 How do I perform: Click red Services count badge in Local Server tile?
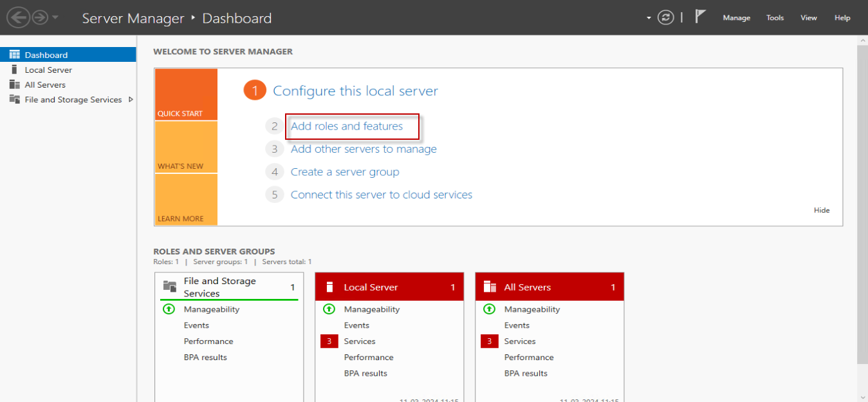click(329, 341)
